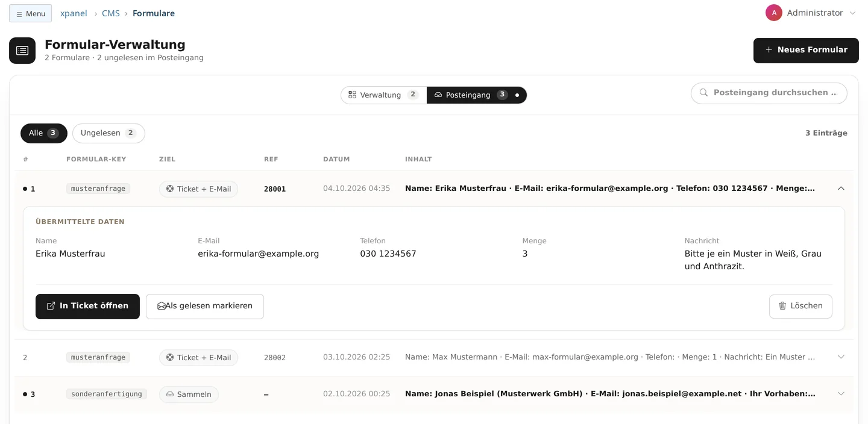Create a new form with Neues Formular
Viewport: 868px width, 424px height.
806,50
